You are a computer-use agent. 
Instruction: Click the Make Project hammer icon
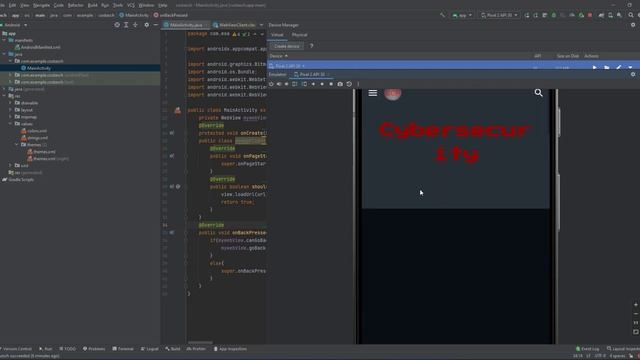[442, 15]
